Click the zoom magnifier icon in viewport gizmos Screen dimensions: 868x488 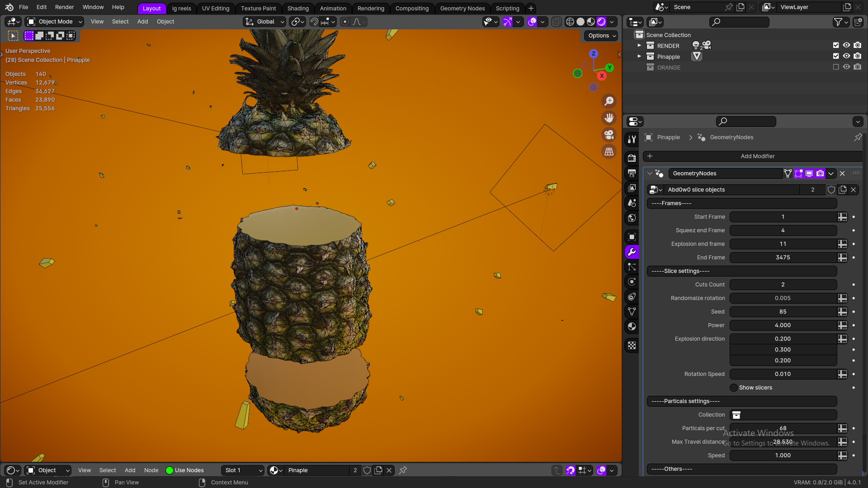click(x=609, y=101)
